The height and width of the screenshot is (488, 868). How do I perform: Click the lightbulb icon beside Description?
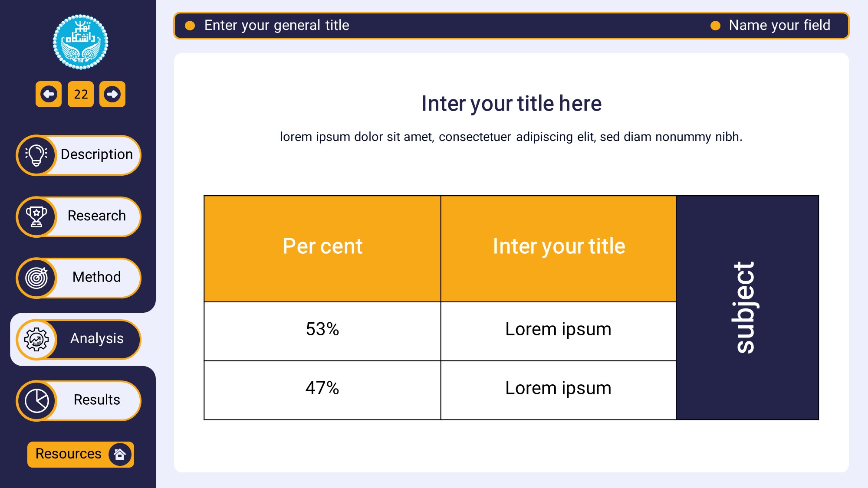37,155
